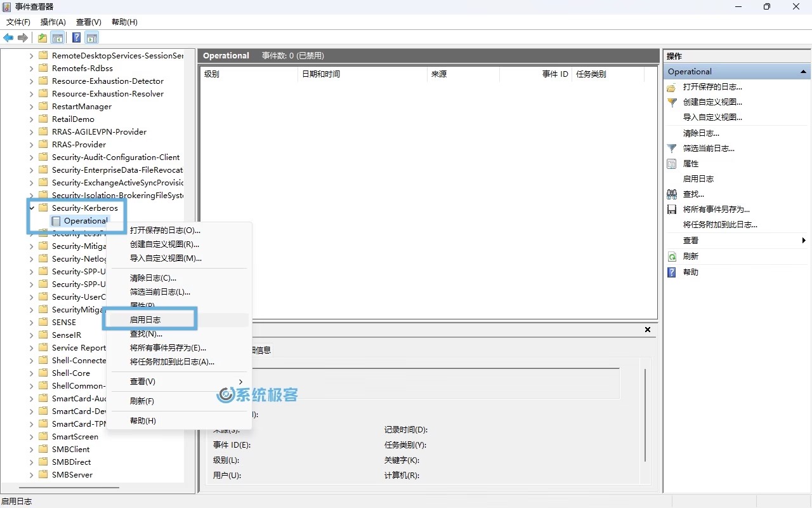Expand the Resource-Exhaustion-Resolver node
The height and width of the screenshot is (508, 812).
click(x=31, y=94)
